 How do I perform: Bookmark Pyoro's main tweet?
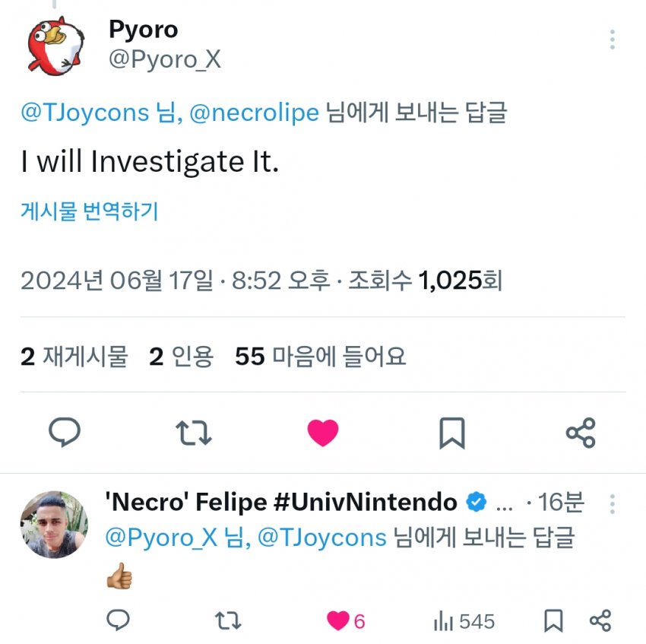click(x=451, y=433)
